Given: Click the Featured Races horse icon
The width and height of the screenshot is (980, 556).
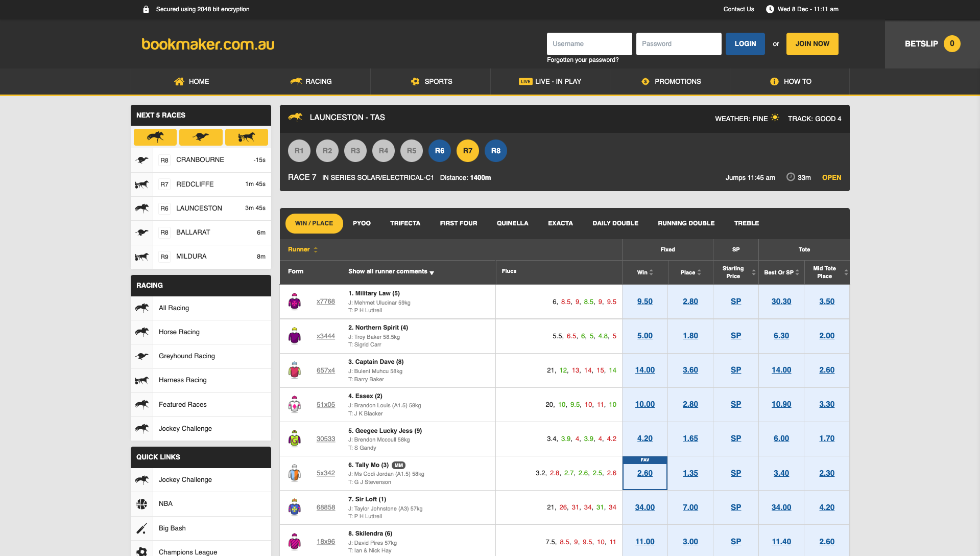Looking at the screenshot, I should pos(142,404).
